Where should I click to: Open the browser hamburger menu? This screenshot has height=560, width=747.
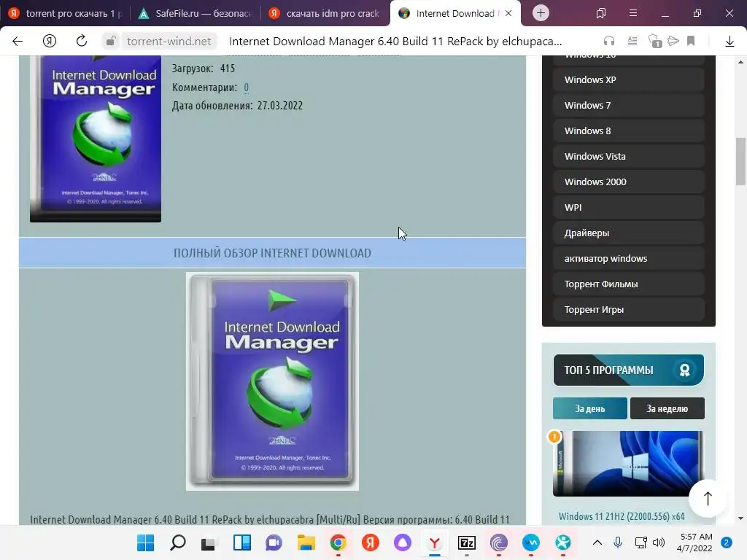632,13
